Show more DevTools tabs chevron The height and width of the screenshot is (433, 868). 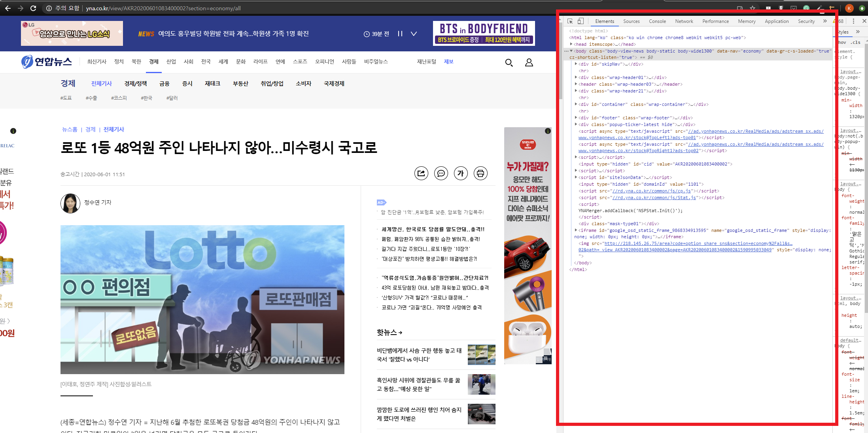[x=825, y=21]
